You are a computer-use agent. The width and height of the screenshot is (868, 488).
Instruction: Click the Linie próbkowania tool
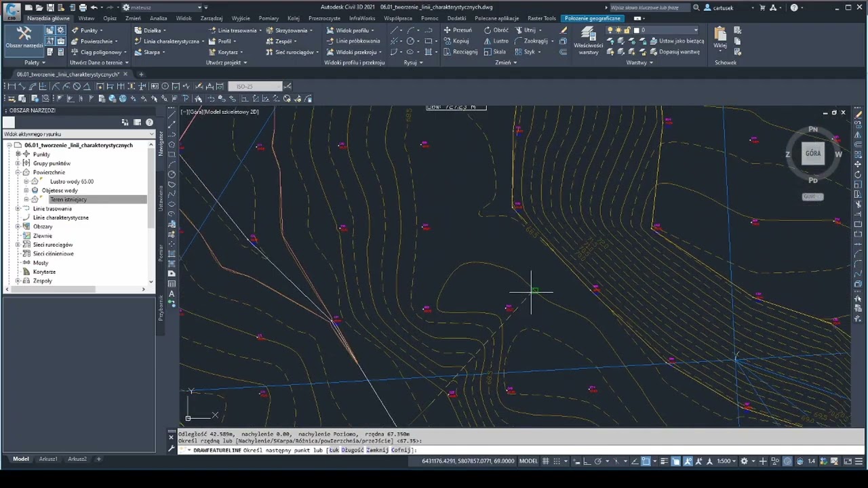[353, 41]
